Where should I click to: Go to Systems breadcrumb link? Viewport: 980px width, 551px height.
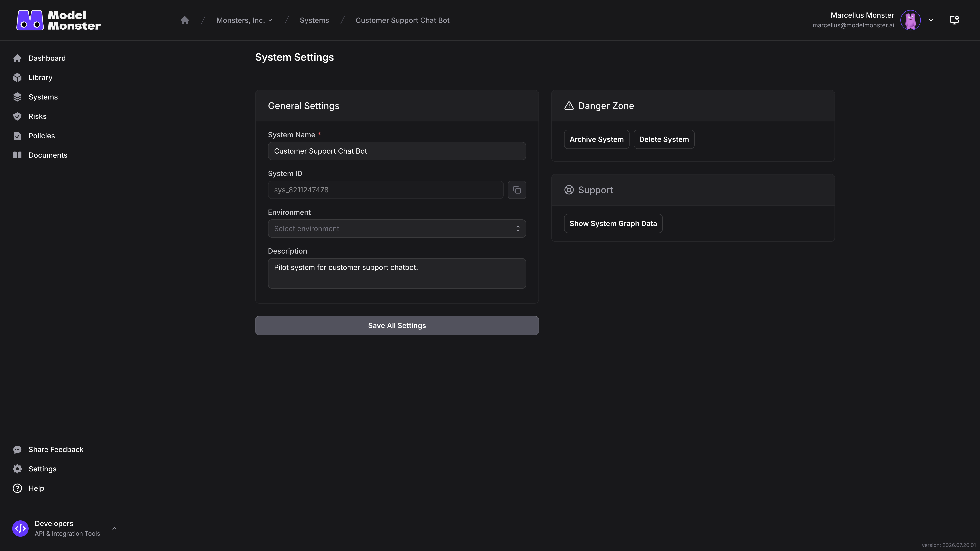[x=314, y=20]
